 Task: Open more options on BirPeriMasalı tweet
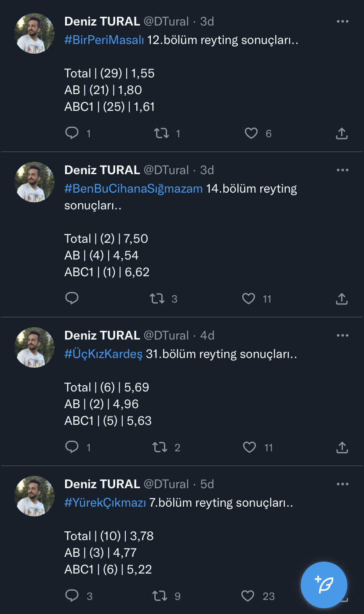click(x=342, y=21)
